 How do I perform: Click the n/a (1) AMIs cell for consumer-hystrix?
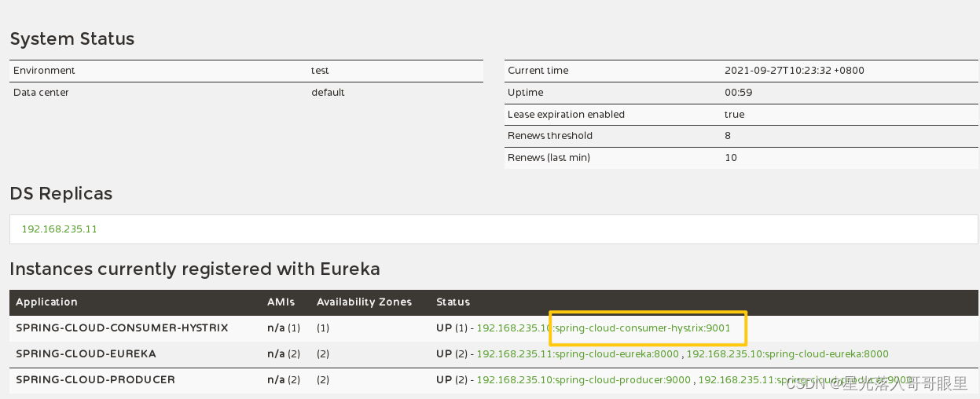point(284,328)
